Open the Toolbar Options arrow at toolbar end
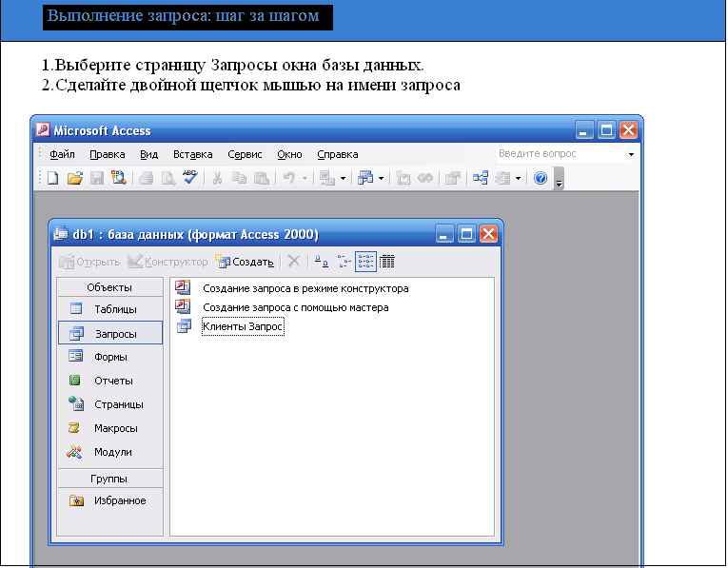 (559, 179)
